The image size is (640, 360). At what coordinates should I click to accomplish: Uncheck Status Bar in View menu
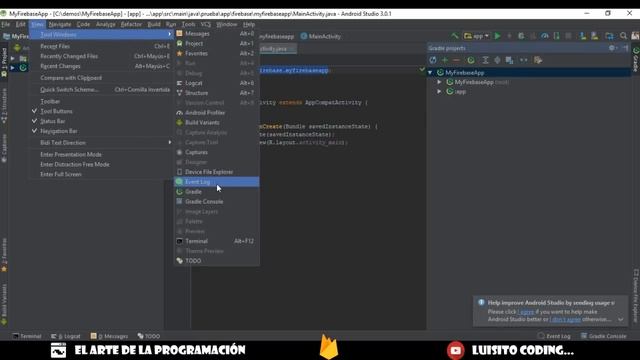101,121
